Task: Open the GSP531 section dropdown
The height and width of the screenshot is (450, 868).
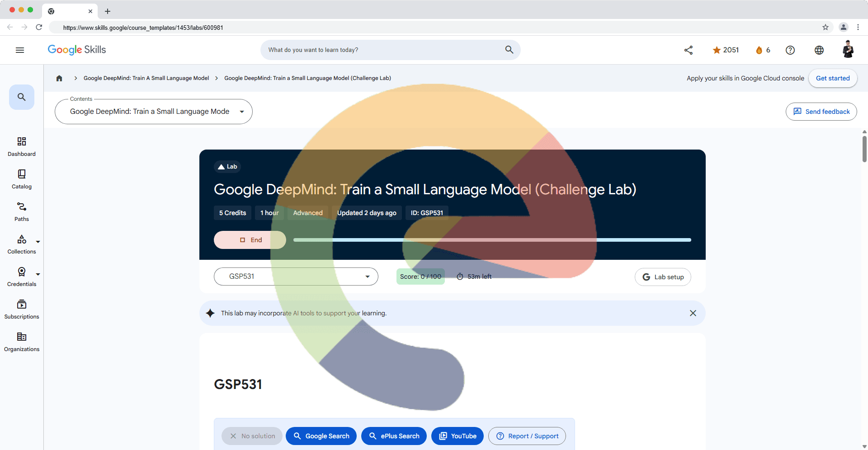Action: tap(296, 277)
